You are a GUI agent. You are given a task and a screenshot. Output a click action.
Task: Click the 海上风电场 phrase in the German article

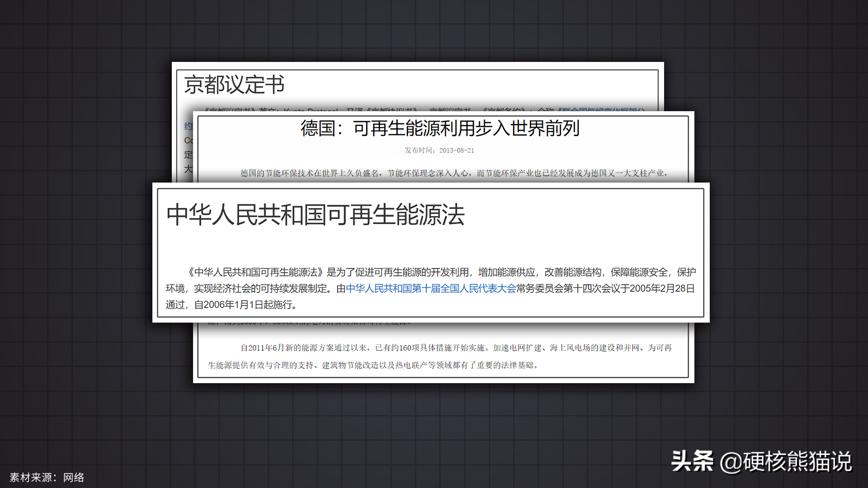[x=570, y=348]
